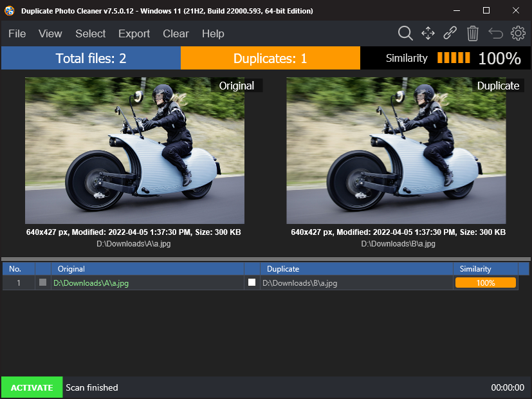Sort by the Similarity column header
The image size is (532, 399).
(x=475, y=269)
